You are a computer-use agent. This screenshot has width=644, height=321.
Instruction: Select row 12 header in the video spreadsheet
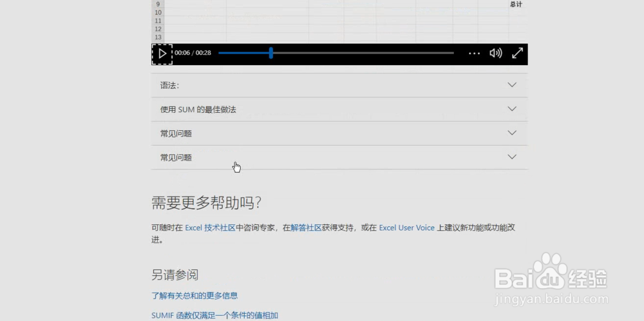coord(158,29)
